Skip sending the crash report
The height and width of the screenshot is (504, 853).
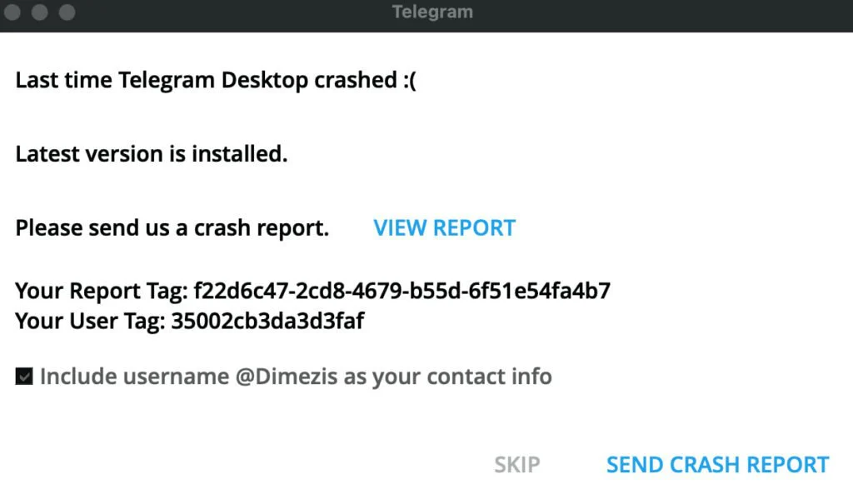pos(516,464)
